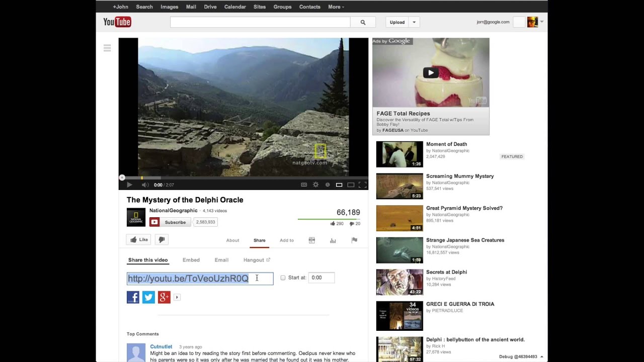Image resolution: width=644 pixels, height=362 pixels.
Task: Switch to small player size icon
Action: coord(339,185)
